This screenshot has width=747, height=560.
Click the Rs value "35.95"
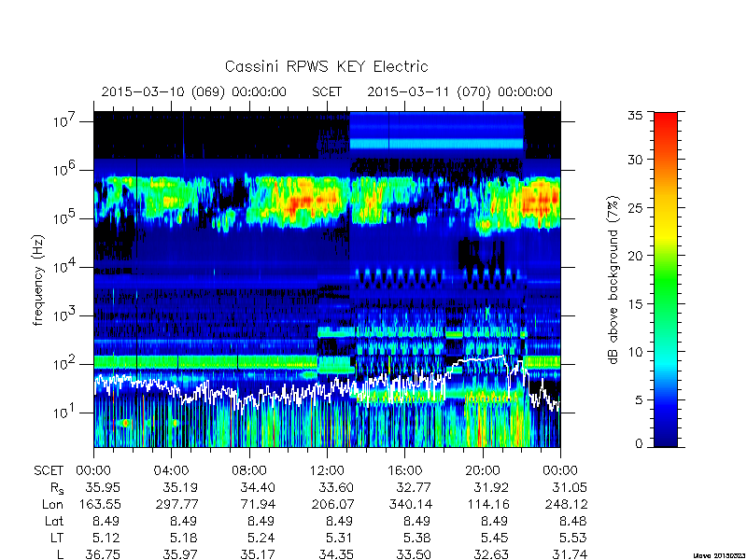click(103, 487)
